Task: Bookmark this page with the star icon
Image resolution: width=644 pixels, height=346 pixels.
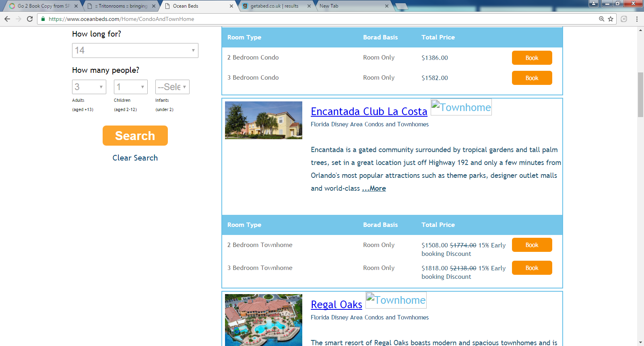Action: pyautogui.click(x=611, y=19)
